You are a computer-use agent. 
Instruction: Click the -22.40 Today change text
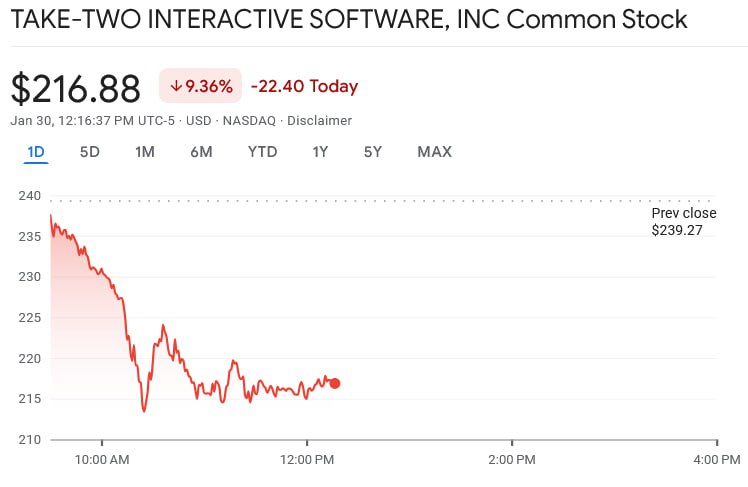click(x=304, y=86)
